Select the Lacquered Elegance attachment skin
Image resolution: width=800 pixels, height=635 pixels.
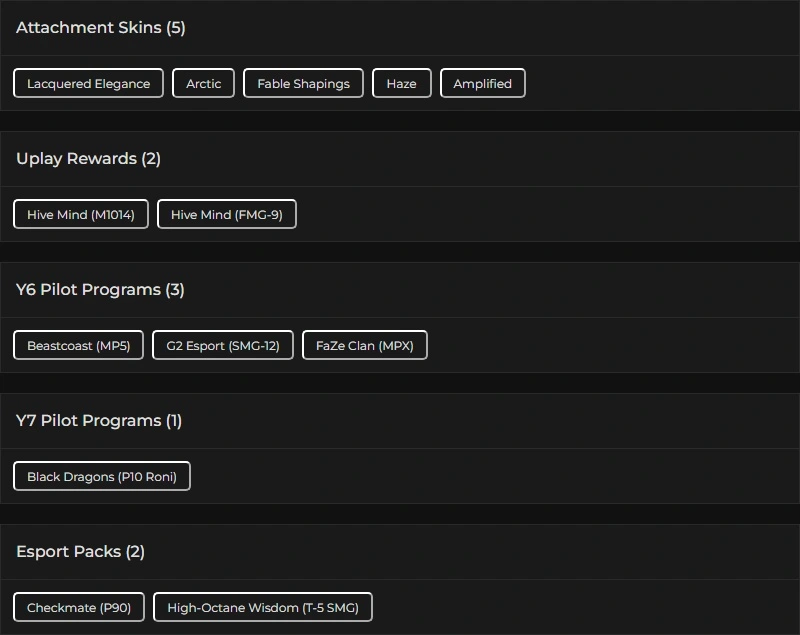tap(88, 84)
